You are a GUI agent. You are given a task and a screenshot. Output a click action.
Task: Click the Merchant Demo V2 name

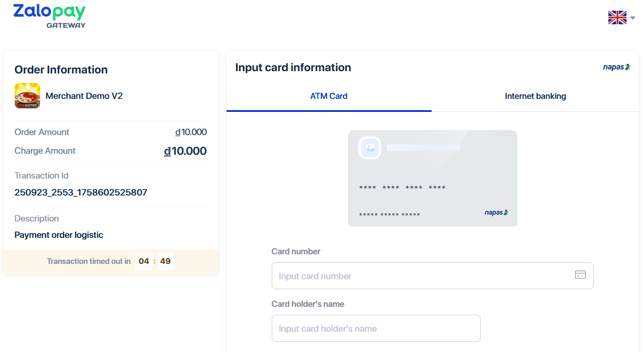(x=84, y=96)
